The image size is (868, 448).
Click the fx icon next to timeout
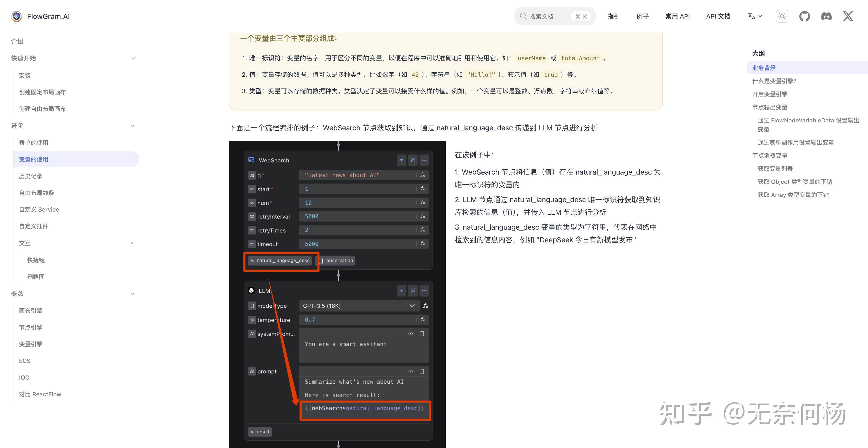[422, 244]
